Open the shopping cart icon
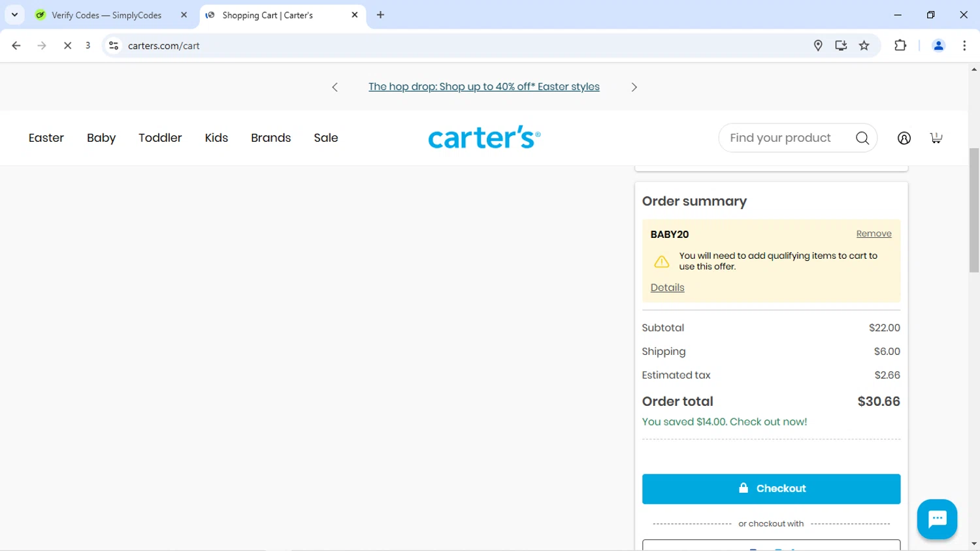Screen dimensions: 980x551 [936, 138]
